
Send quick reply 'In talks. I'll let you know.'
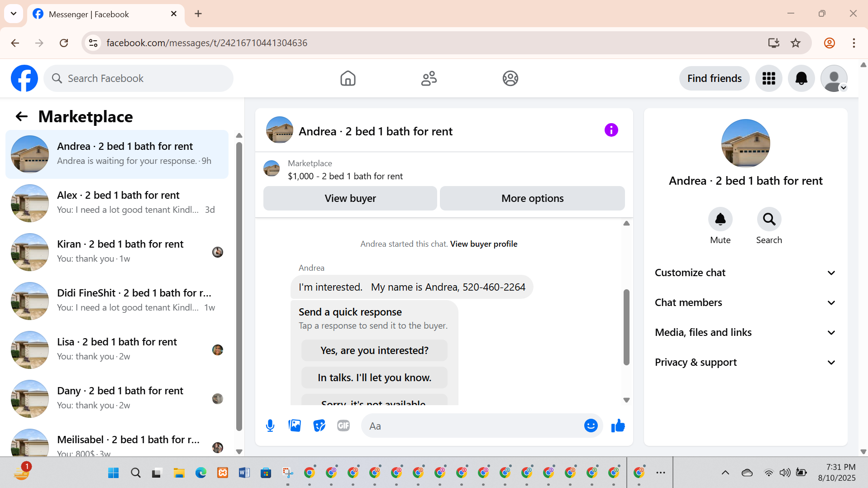click(x=374, y=378)
